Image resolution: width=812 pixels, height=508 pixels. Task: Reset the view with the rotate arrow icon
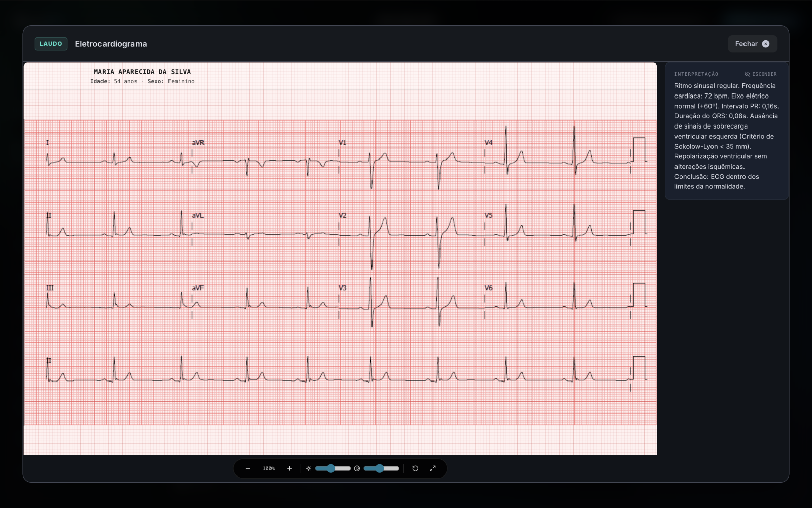(x=415, y=468)
